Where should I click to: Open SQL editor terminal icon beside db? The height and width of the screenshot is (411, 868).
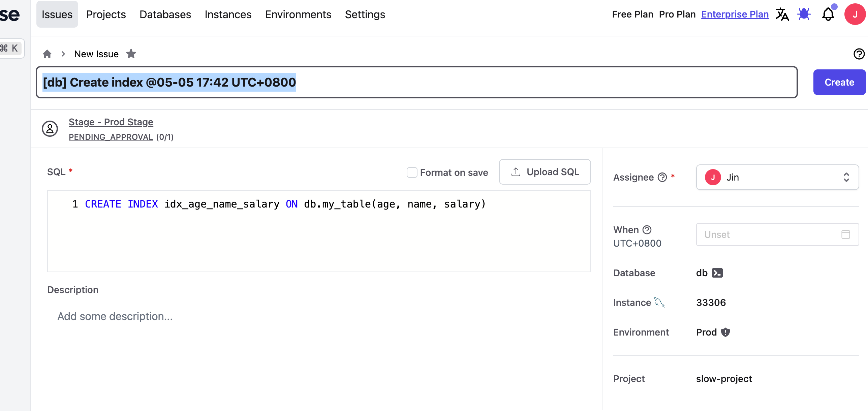[717, 273]
